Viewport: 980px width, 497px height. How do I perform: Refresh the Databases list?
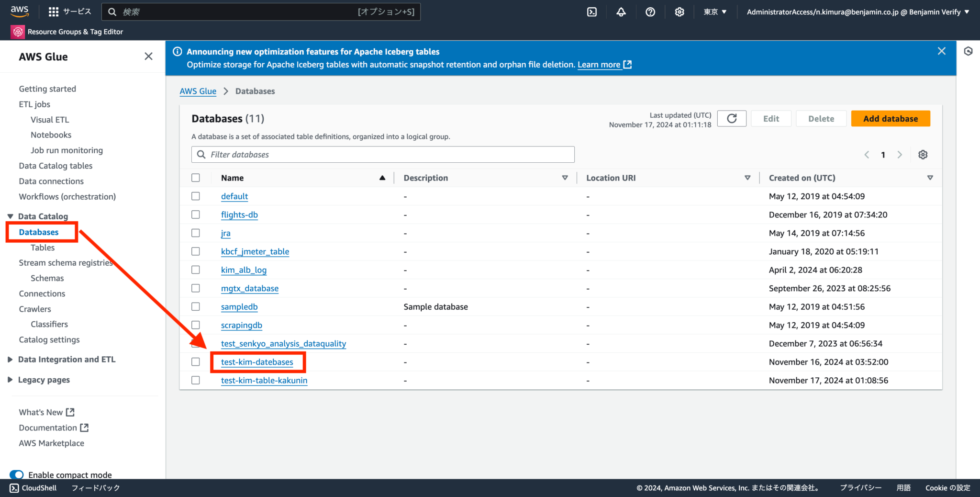[x=732, y=118]
